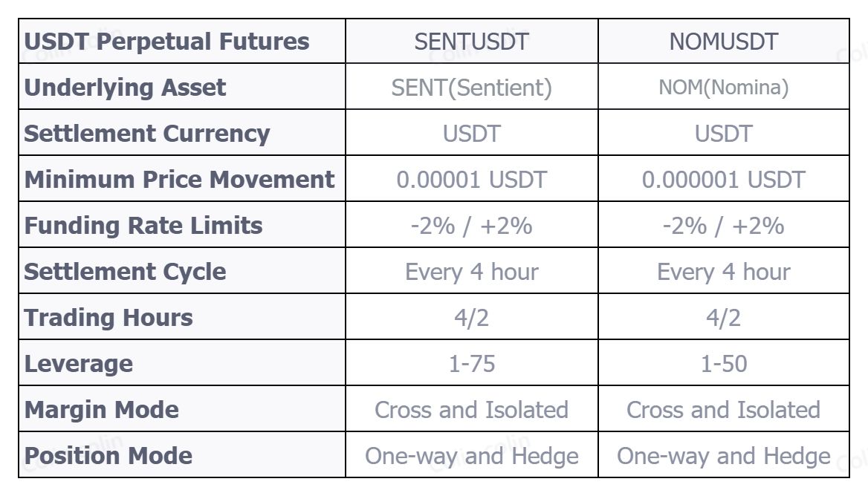Screen dimensions: 868x496
Task: Click the NOMUSDT column header
Action: tap(723, 42)
